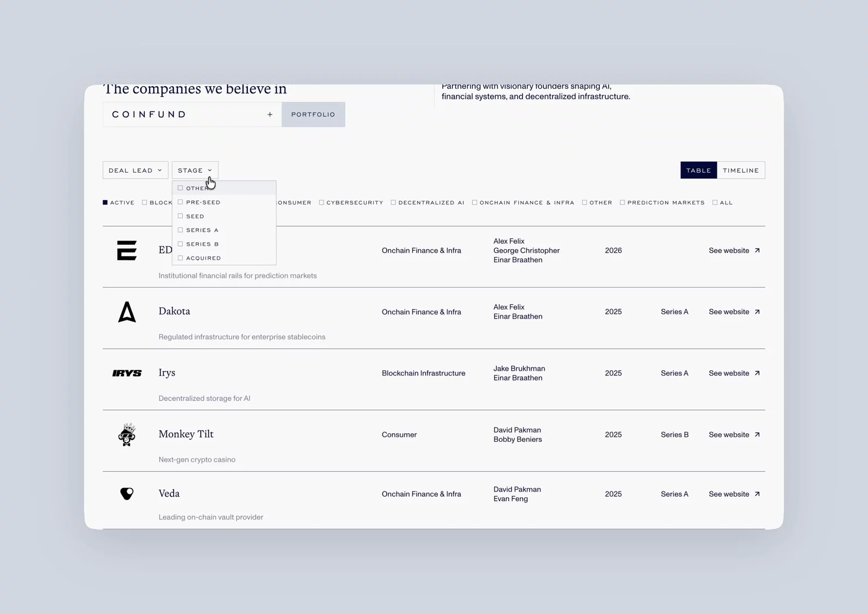
Task: Click the arrow icon in Monkey Tilt row
Action: coord(757,434)
